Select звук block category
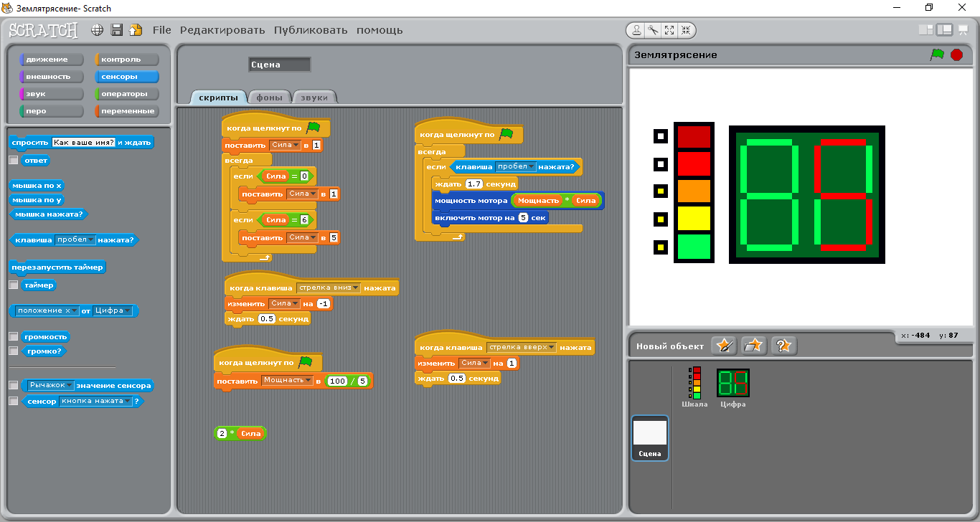Viewport: 980px width, 522px height. click(52, 94)
